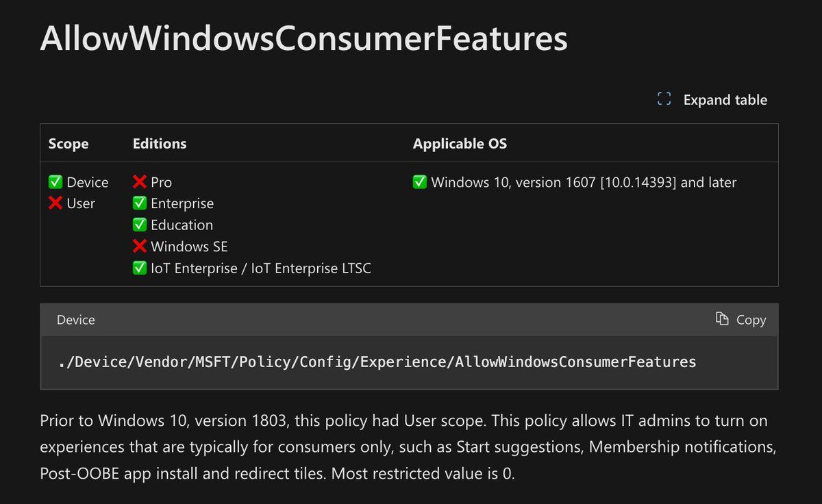Copy the Device policy path

point(741,320)
